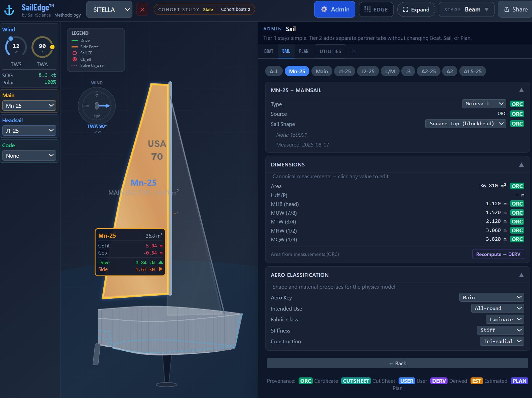Click Recompute → DERV button
This screenshot has height=398, width=532.
pyautogui.click(x=498, y=254)
